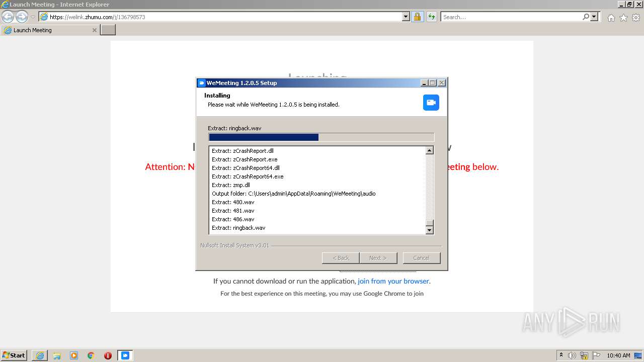
Task: Select the 'Extract: zmp.dll' log line
Action: click(231, 185)
